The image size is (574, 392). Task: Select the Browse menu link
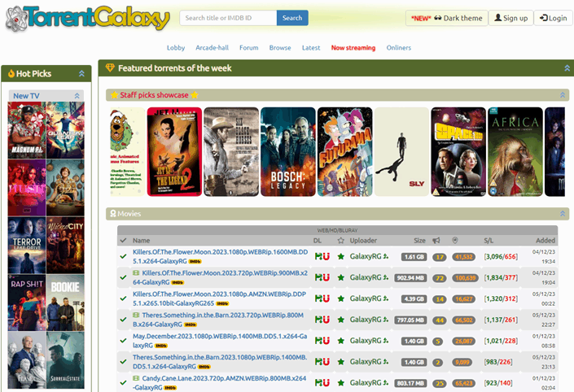coord(280,47)
